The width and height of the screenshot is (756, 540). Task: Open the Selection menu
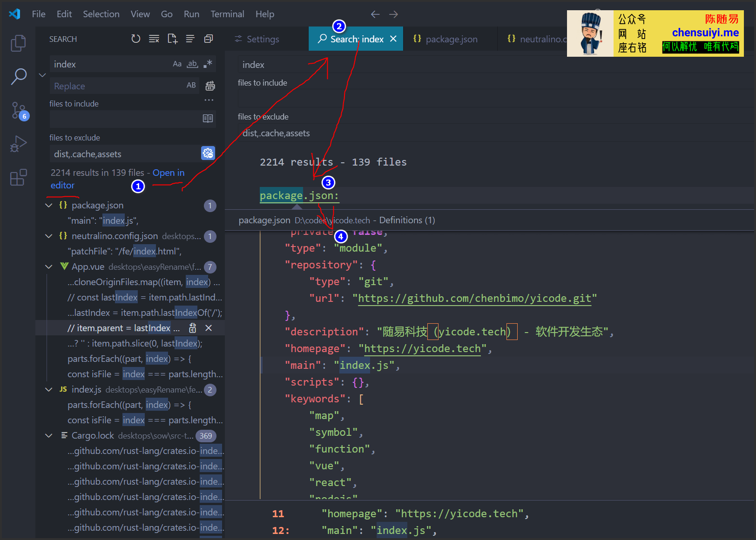[x=101, y=14]
